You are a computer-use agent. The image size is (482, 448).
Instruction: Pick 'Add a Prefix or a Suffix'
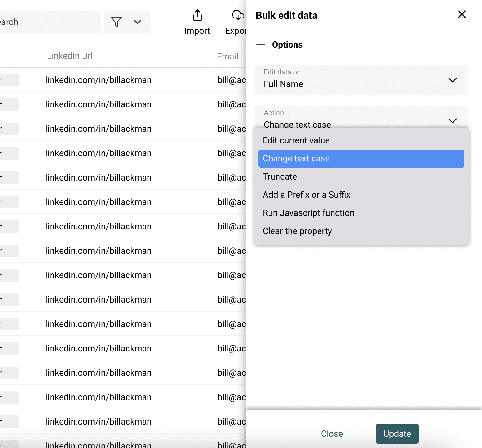pos(306,195)
